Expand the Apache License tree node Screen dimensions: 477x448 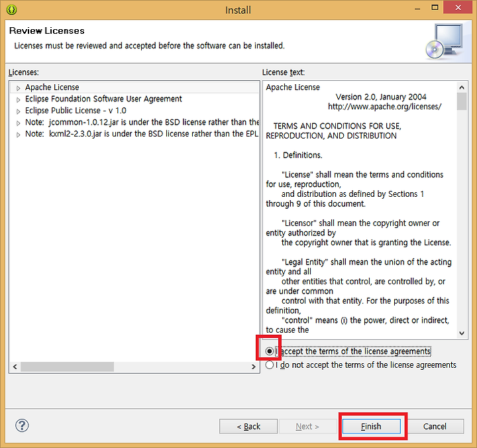[19, 88]
